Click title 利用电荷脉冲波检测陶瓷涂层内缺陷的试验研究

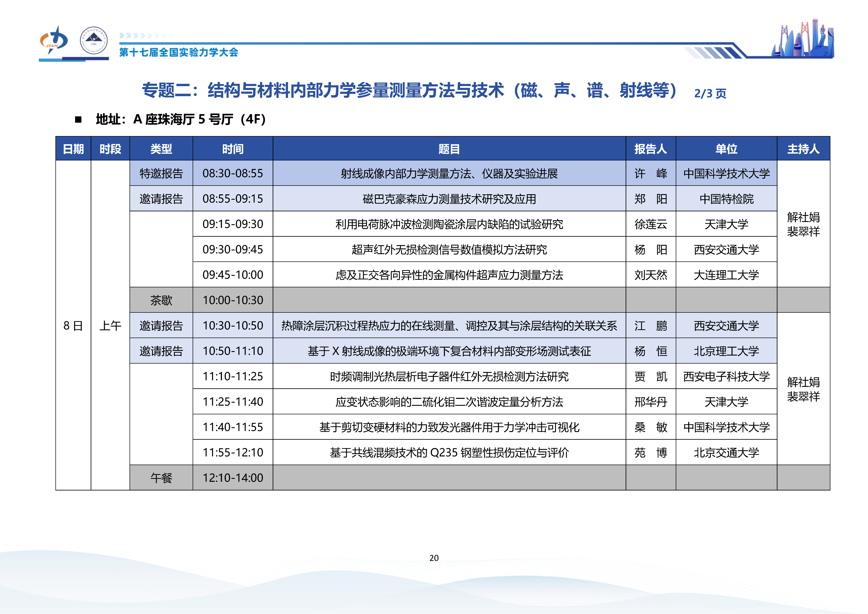click(x=449, y=224)
